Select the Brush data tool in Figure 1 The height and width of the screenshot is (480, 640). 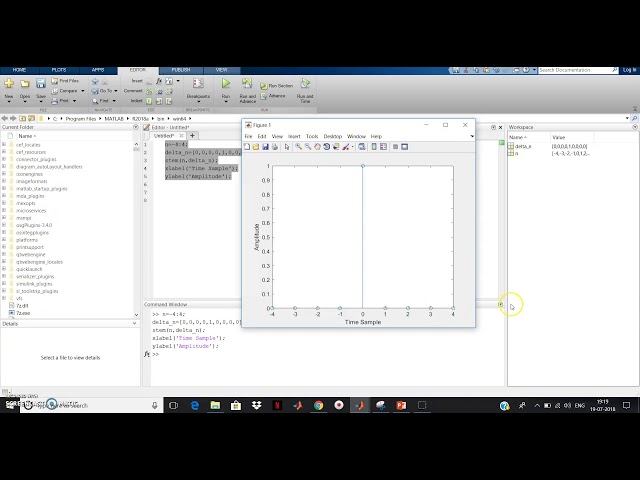pyautogui.click(x=346, y=147)
